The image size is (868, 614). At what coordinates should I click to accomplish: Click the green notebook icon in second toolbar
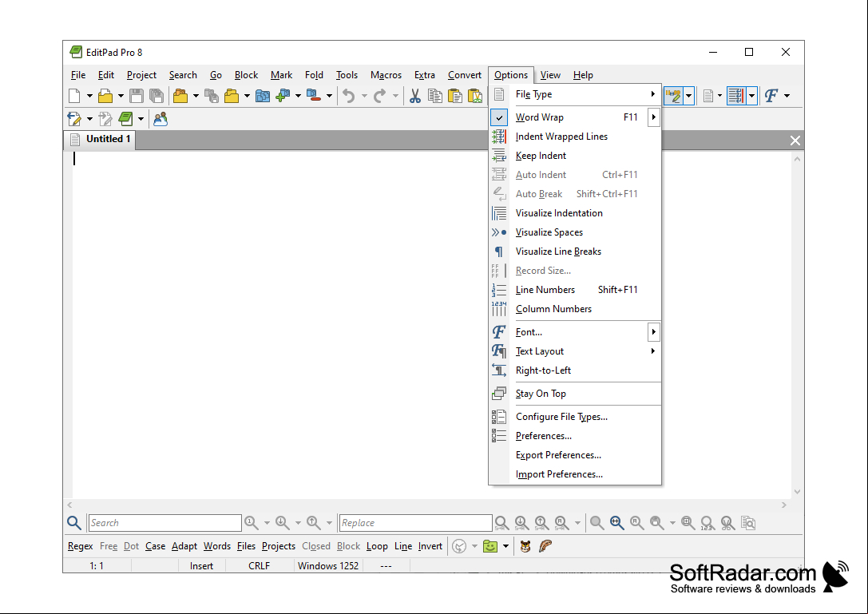[126, 118]
